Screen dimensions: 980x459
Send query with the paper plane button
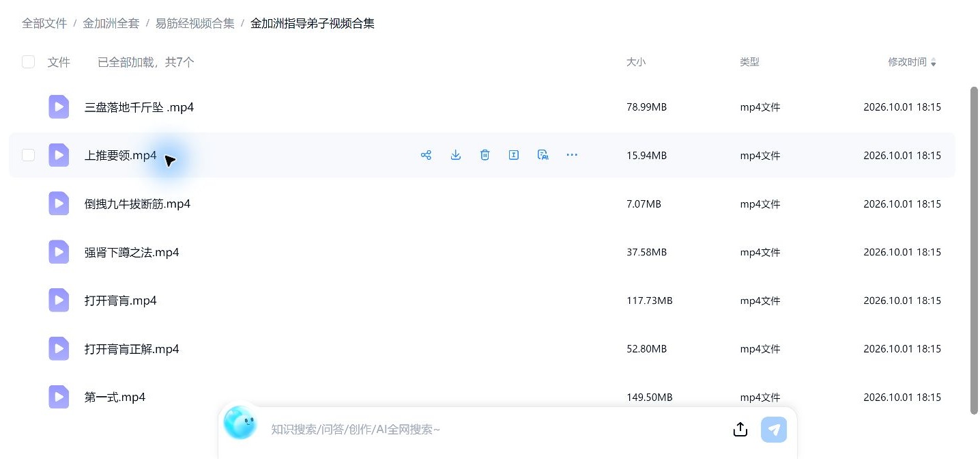pos(774,430)
